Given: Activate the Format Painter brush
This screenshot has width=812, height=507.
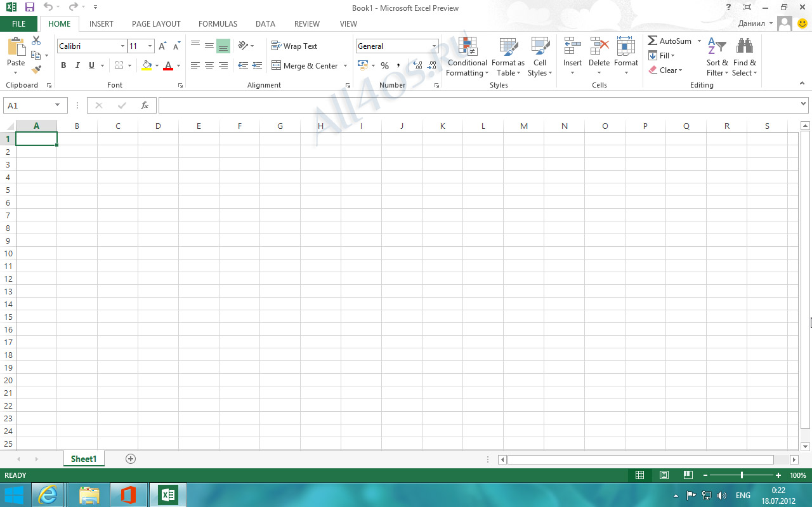Looking at the screenshot, I should coord(36,69).
